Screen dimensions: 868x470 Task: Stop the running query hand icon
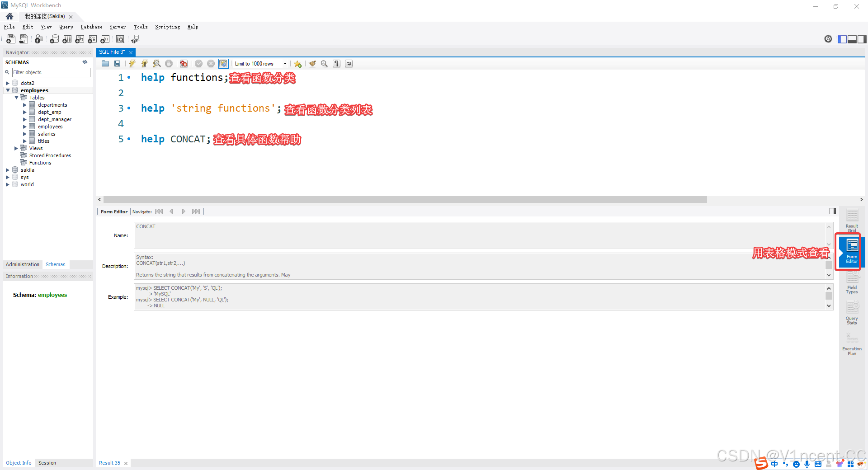(169, 64)
